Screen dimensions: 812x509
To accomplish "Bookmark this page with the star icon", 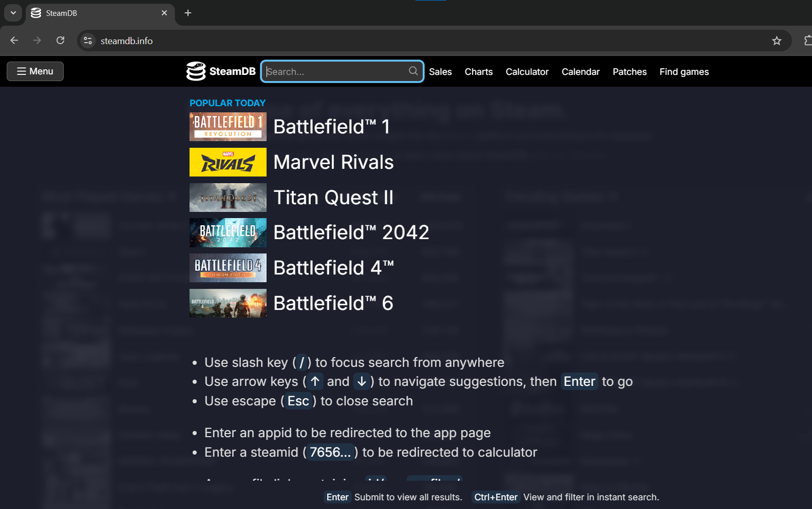I will tap(777, 41).
